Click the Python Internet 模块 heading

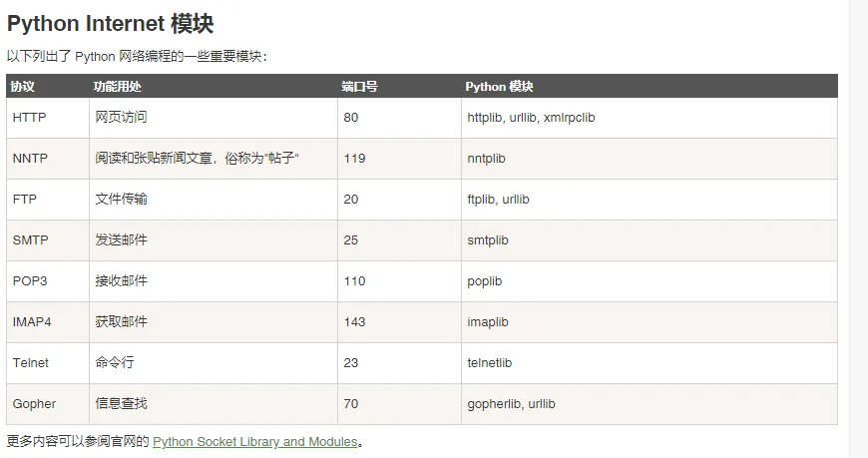[x=110, y=23]
